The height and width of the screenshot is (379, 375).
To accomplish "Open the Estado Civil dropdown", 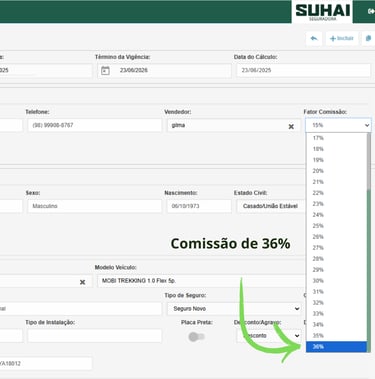I will 271,206.
